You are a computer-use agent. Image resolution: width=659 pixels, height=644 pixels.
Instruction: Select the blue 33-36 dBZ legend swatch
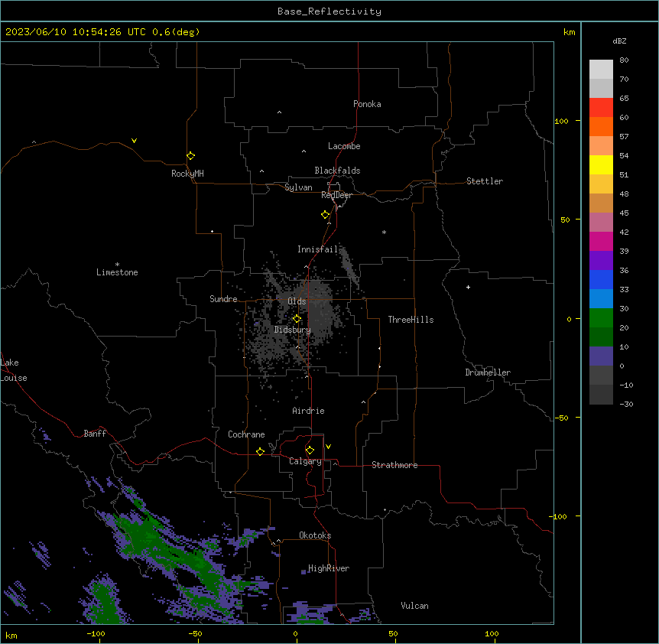point(601,279)
